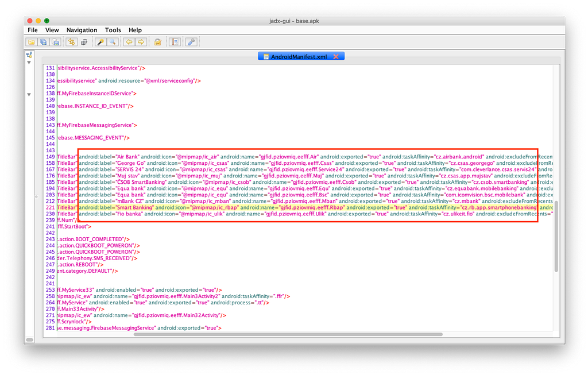Select the AndroidManifest.xml tab

[301, 57]
